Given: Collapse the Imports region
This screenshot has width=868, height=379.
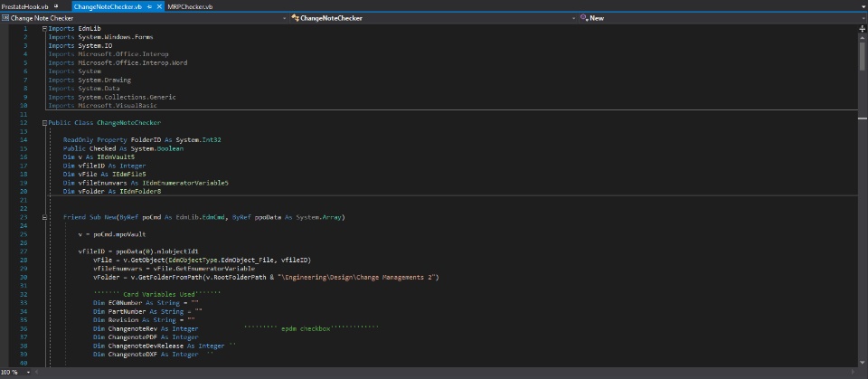Looking at the screenshot, I should 45,29.
